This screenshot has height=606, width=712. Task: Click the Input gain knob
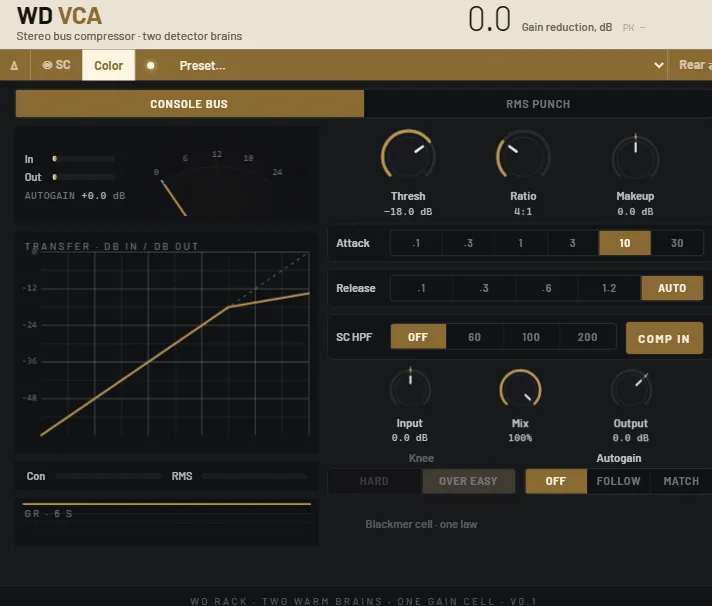pos(410,389)
